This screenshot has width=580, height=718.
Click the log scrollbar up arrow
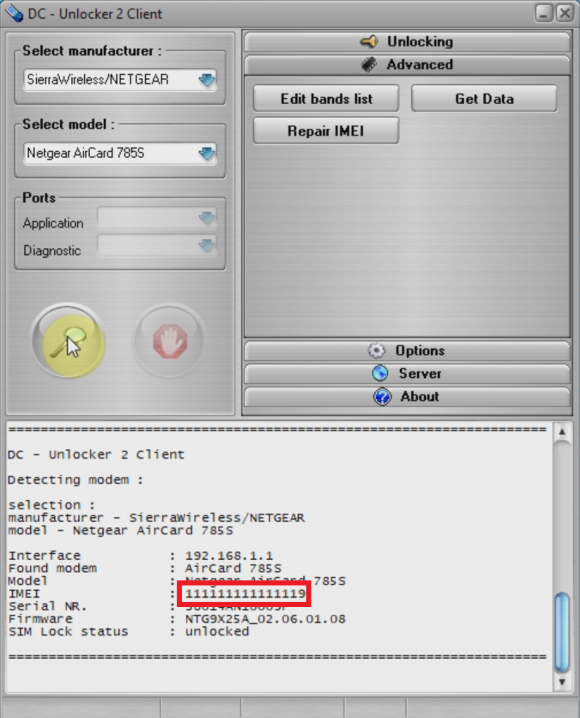tap(562, 432)
